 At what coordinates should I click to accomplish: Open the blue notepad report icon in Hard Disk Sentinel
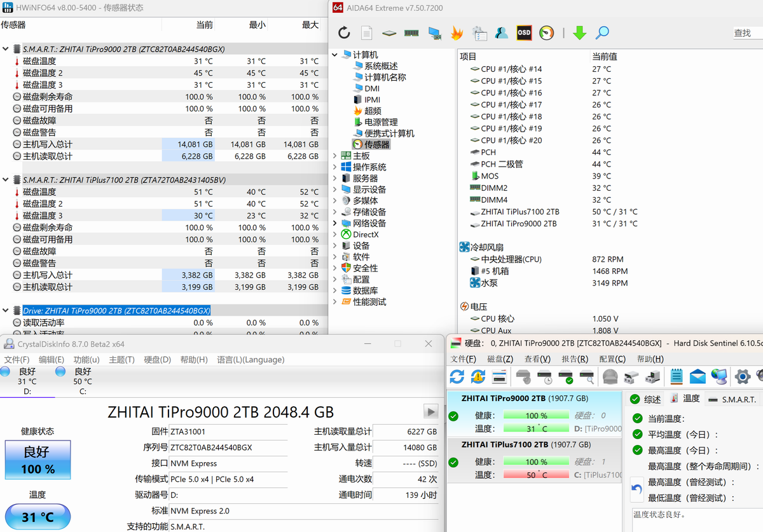point(677,377)
